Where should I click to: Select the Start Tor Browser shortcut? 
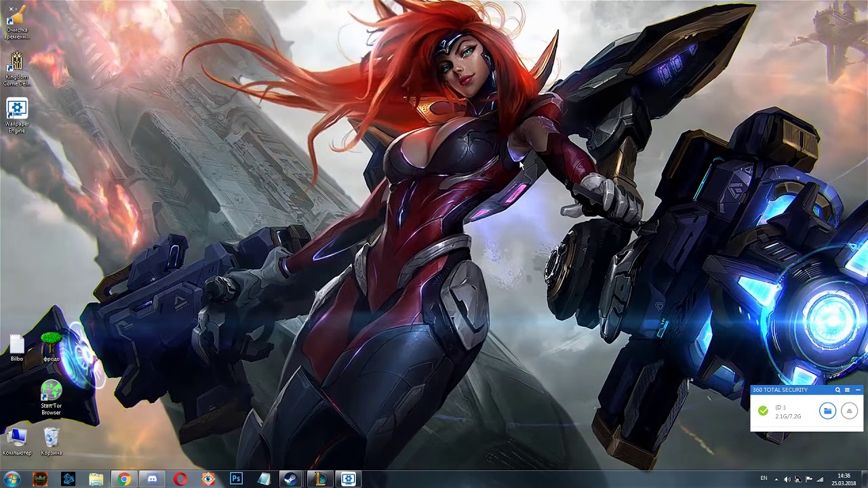pos(51,398)
